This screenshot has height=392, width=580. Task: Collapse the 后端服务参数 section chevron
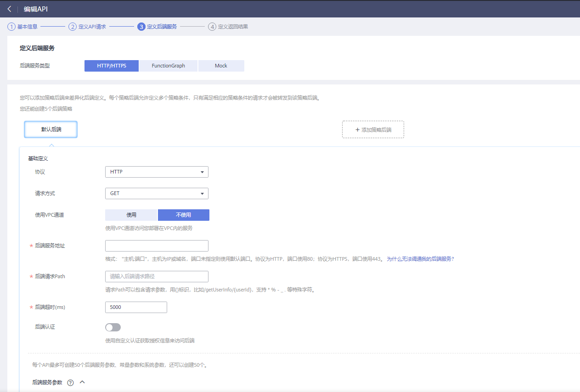(83, 382)
